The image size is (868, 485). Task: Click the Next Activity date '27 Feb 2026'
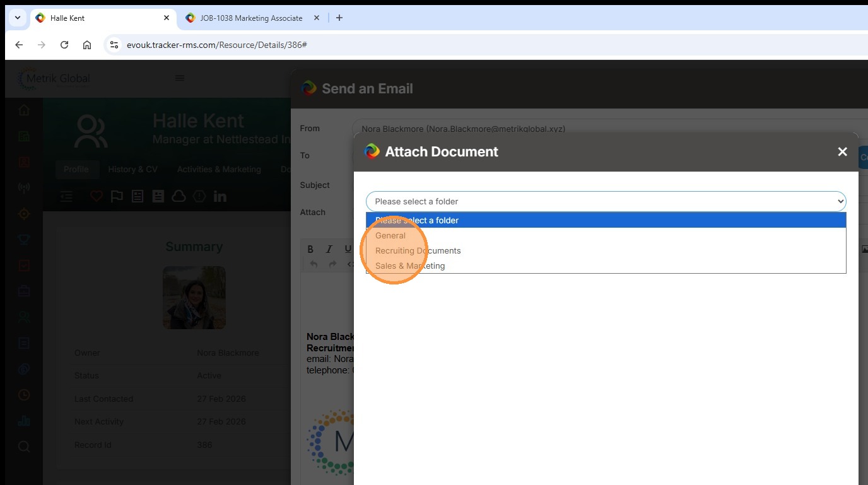[221, 421]
